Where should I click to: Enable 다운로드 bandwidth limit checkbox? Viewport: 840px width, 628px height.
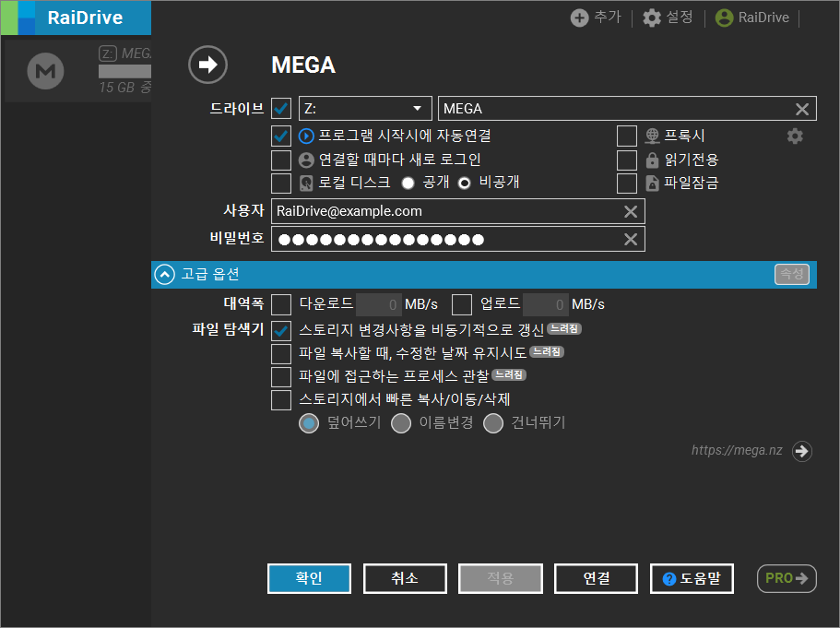click(x=281, y=304)
